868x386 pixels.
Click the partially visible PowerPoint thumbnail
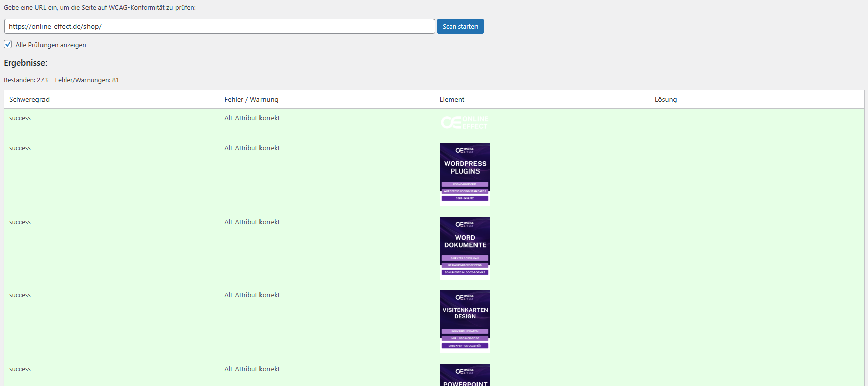coord(464,375)
